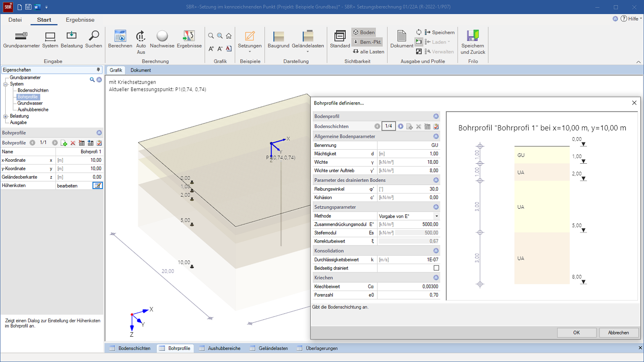
Task: Click the Baugrund display icon
Action: click(x=279, y=39)
